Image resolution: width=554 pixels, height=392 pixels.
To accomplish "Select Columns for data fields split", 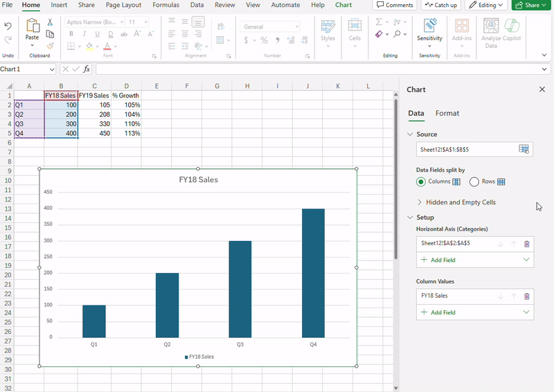I will (x=421, y=181).
